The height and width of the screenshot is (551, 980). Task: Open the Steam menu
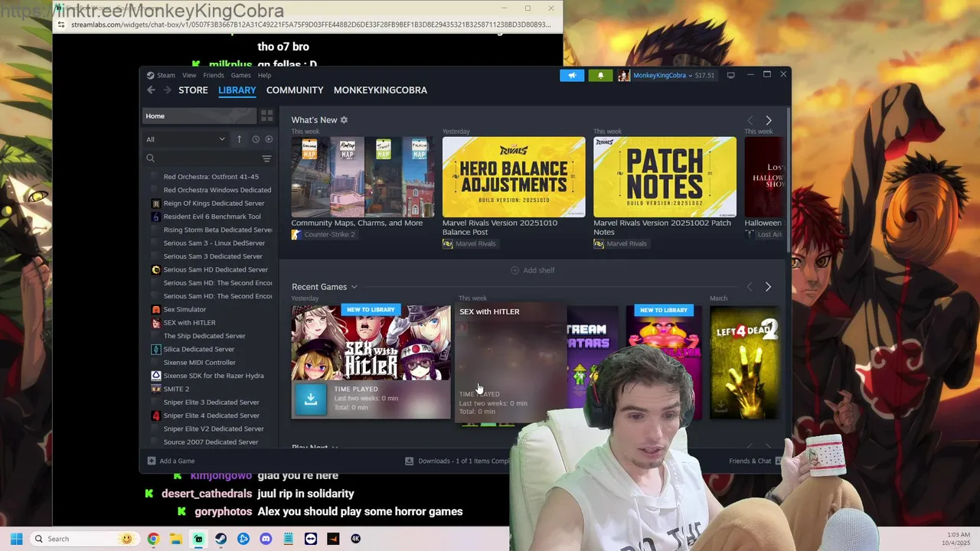[165, 75]
